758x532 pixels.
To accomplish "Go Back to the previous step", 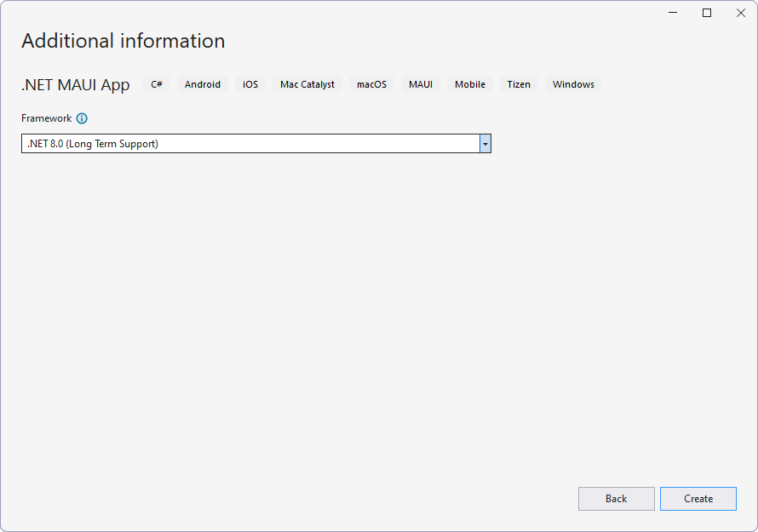I will [x=616, y=499].
